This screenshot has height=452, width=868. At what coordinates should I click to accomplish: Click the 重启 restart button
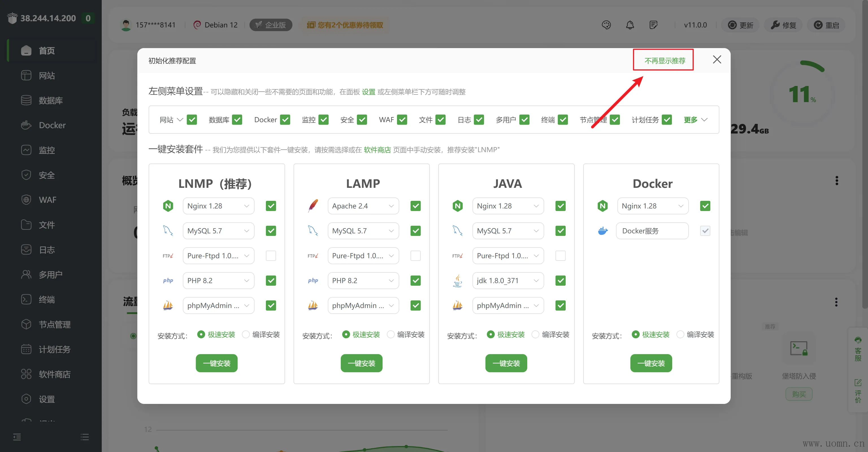[826, 25]
